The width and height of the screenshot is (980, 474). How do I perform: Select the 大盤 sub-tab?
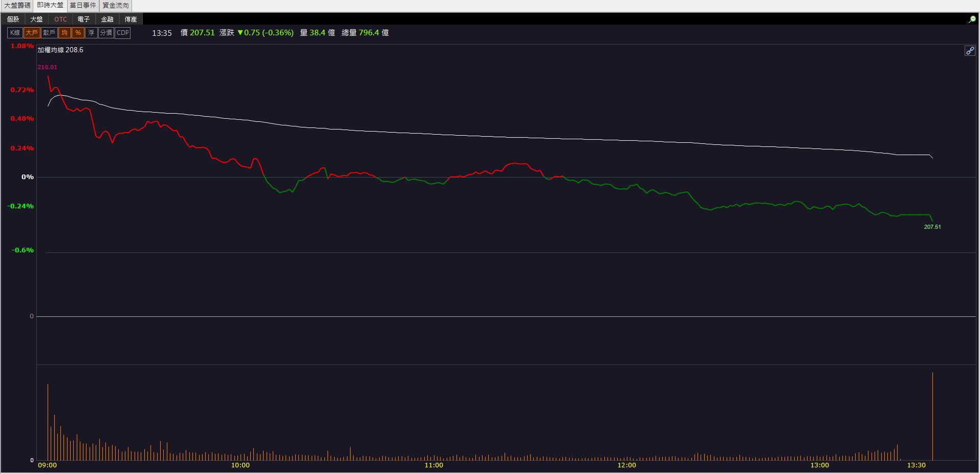36,19
